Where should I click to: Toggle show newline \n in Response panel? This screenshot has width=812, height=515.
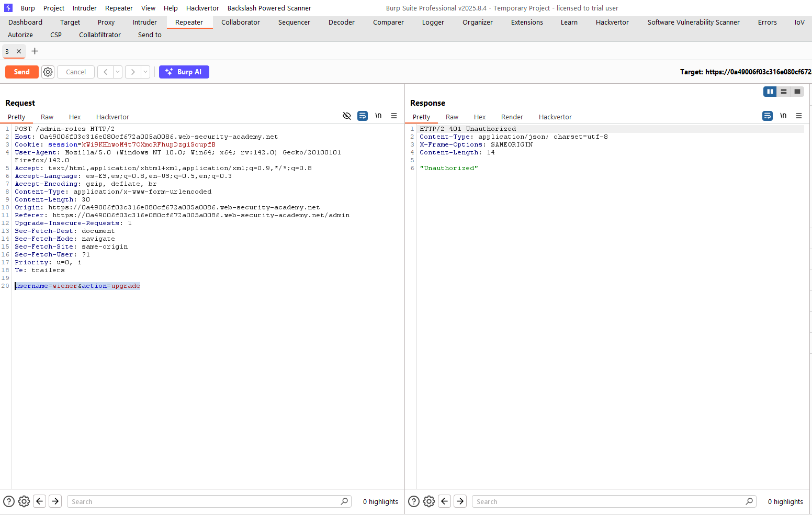[x=783, y=116]
